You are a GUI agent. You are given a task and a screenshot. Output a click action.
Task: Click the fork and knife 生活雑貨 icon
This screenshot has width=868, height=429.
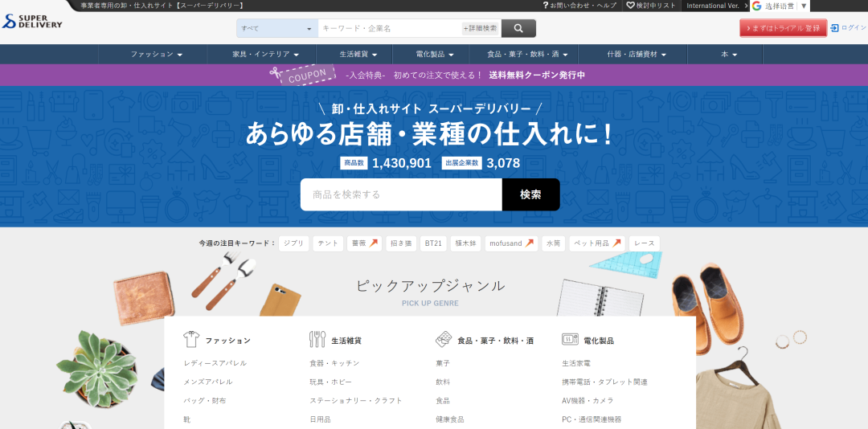point(317,339)
